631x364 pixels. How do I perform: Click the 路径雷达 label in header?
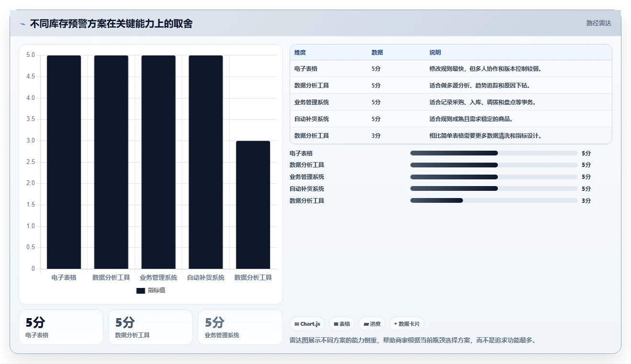click(598, 23)
